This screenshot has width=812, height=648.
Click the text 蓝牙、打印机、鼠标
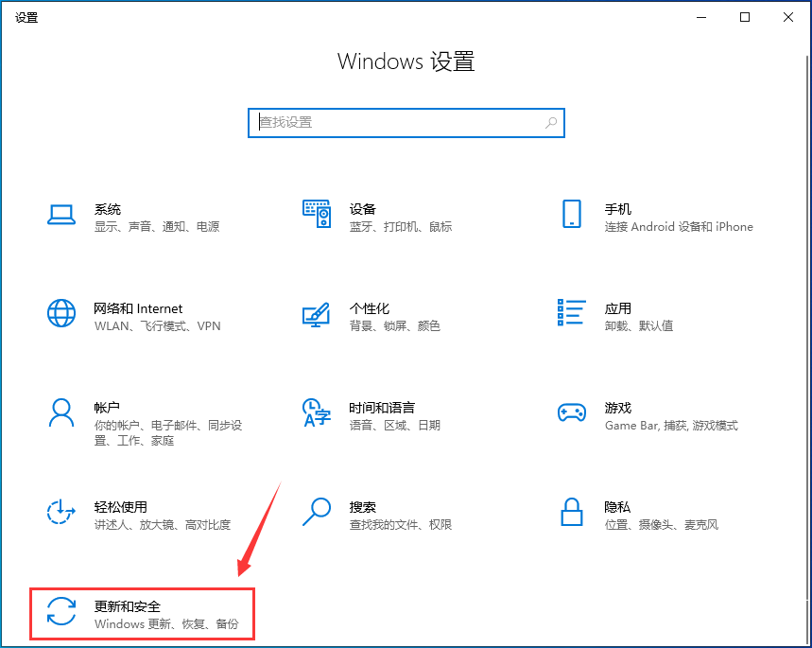point(401,227)
